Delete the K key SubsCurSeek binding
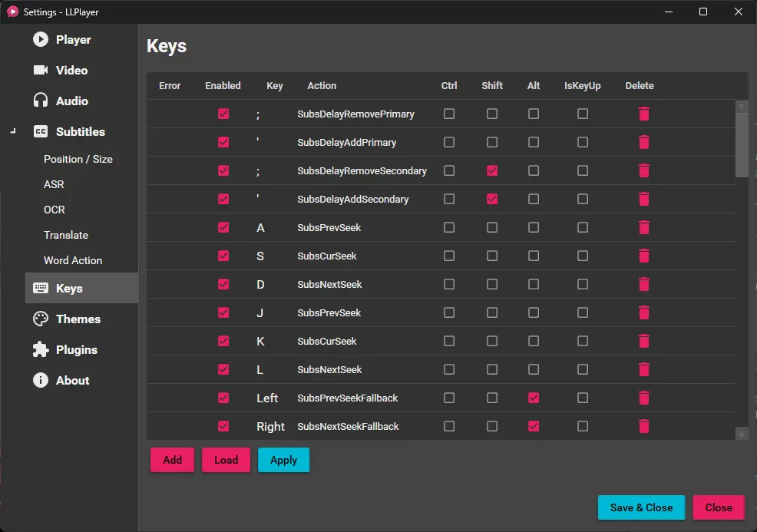 [x=644, y=342]
